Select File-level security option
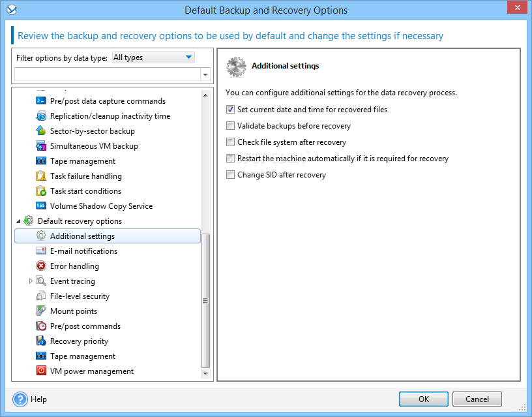The image size is (532, 417). tap(80, 296)
